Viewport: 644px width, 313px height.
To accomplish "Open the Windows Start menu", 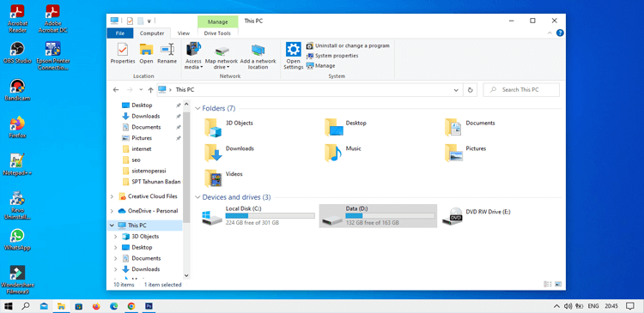I will pos(9,306).
